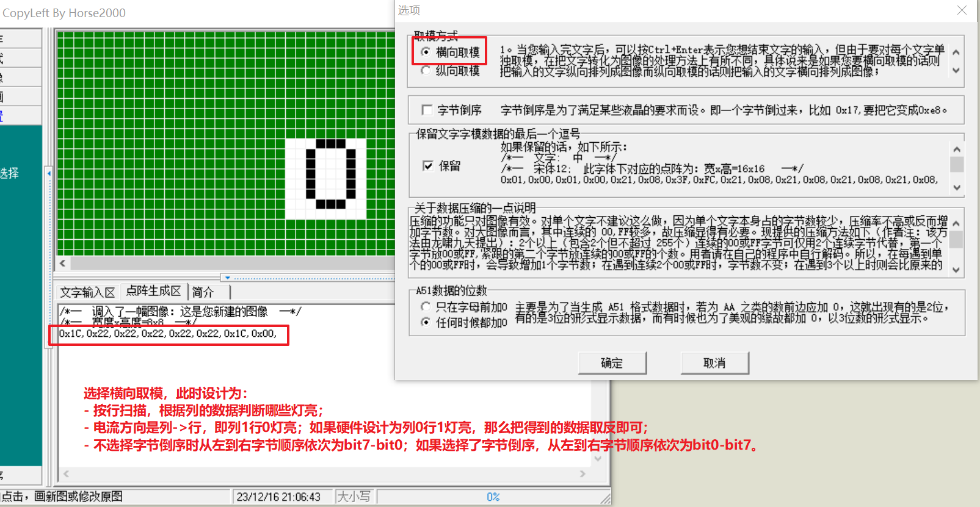Click scrollbar thumb in 数据压缩 description box
Viewport: 980px width, 507px height.
pos(956,239)
